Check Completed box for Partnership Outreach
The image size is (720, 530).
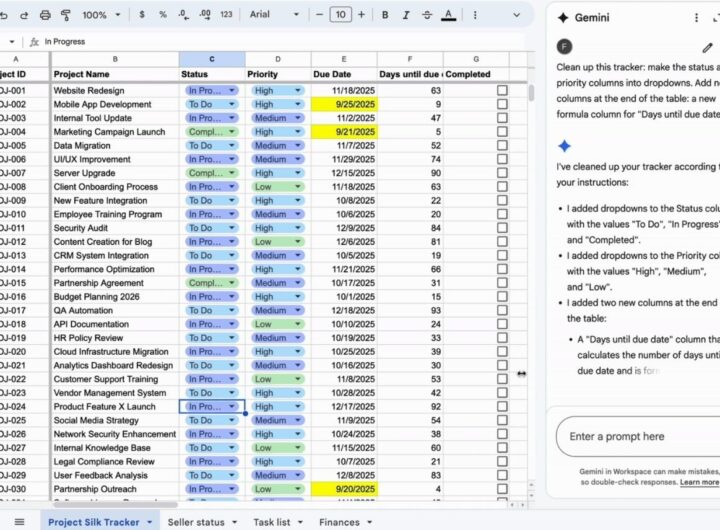pos(502,489)
